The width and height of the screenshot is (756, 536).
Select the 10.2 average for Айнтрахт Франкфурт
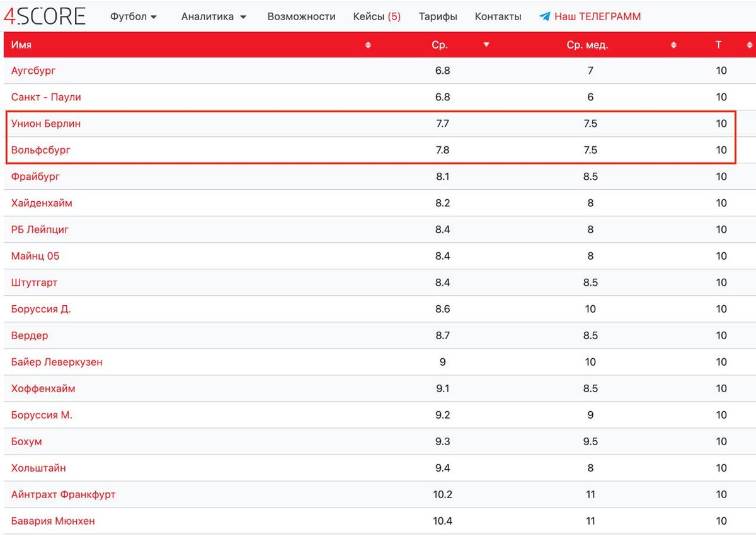coord(443,494)
